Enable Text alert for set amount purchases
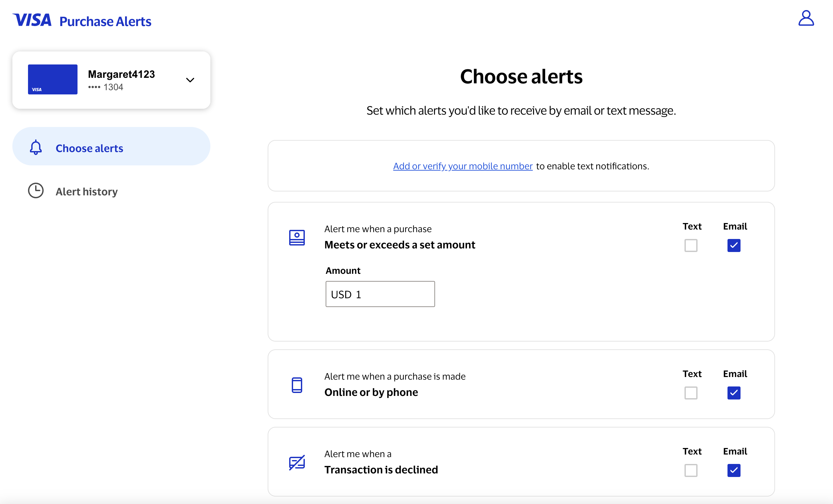833x504 pixels. pyautogui.click(x=691, y=245)
